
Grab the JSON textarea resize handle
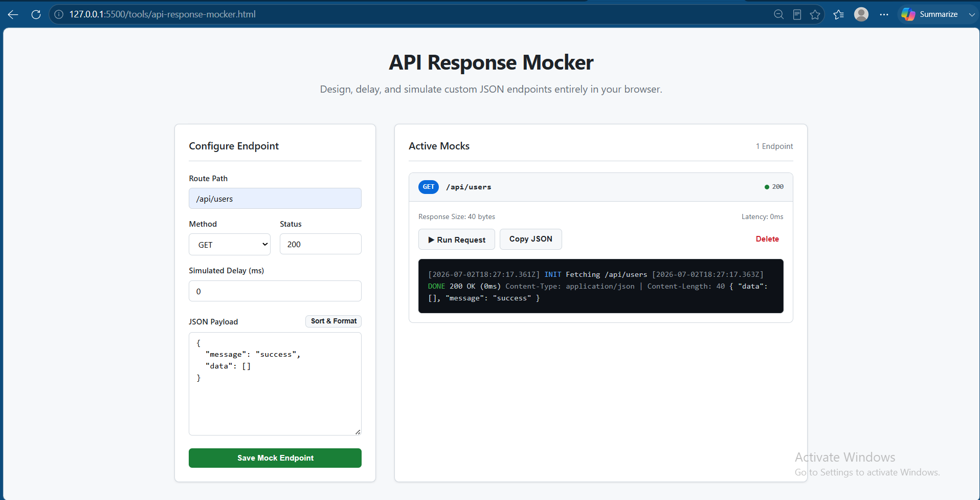click(358, 432)
